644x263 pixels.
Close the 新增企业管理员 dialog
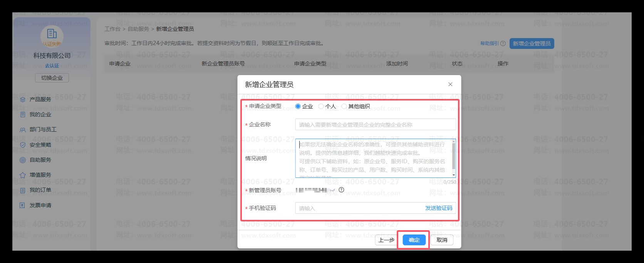(x=450, y=84)
